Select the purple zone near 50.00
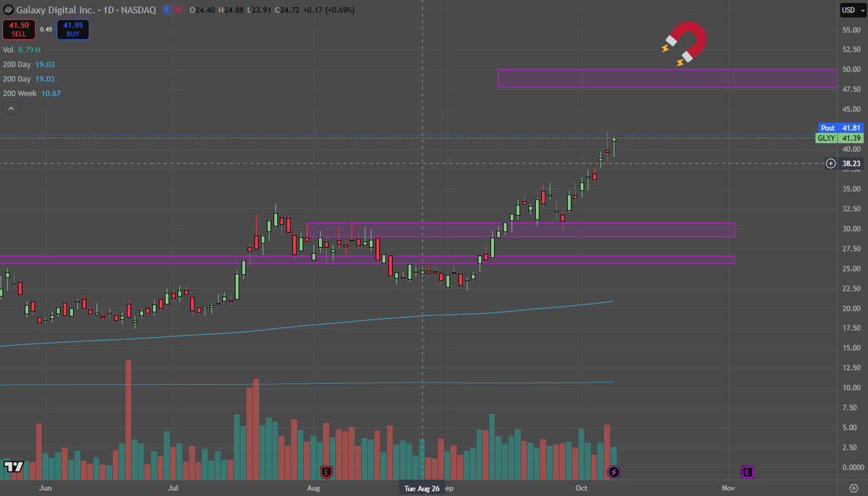 pos(667,78)
